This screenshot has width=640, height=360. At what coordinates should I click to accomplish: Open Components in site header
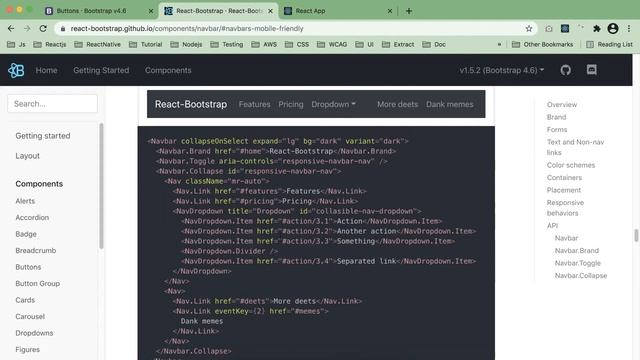pos(168,70)
